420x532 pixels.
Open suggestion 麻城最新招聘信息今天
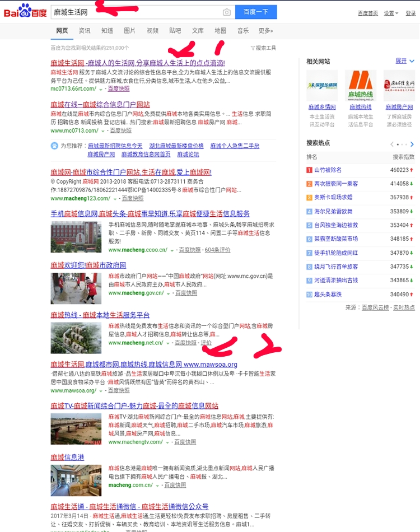click(115, 146)
